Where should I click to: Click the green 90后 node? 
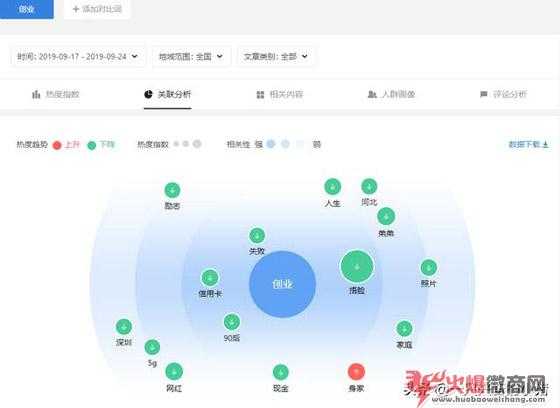tap(232, 322)
